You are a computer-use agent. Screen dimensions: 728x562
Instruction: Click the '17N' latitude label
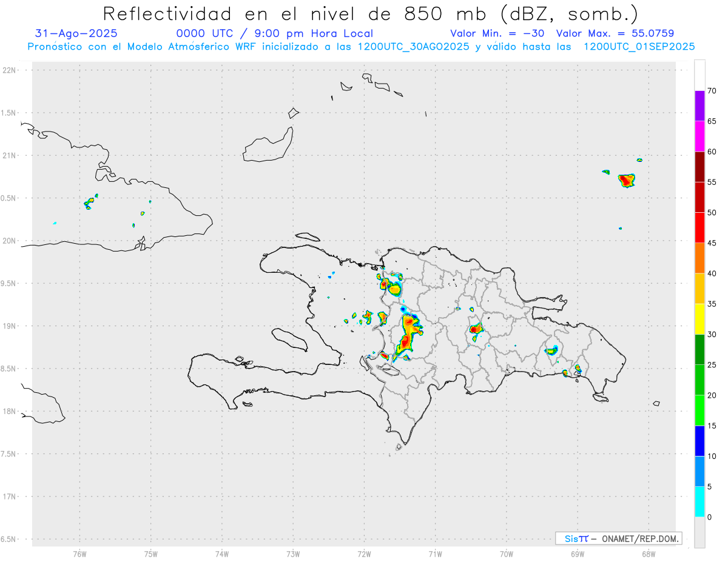tap(10, 497)
